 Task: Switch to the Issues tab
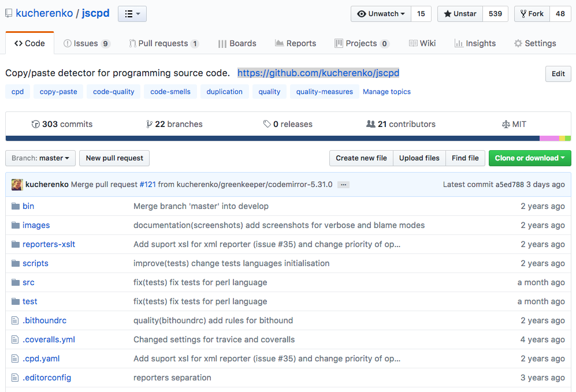click(87, 43)
